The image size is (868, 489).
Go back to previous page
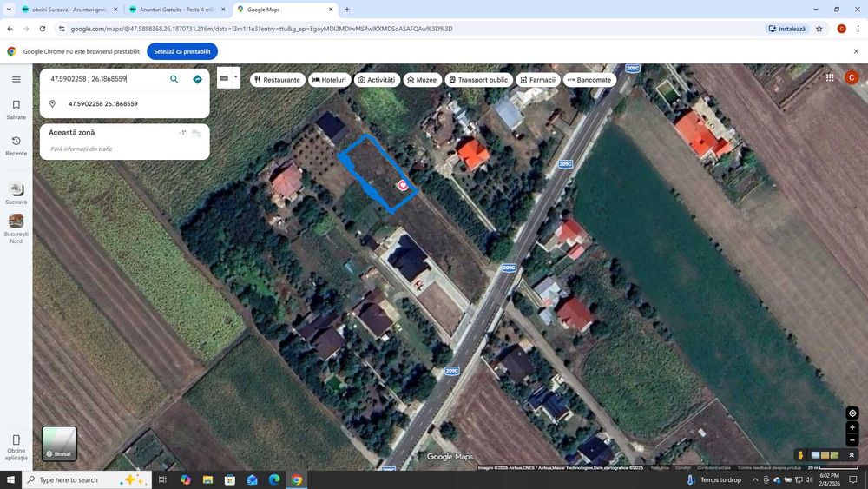click(10, 29)
